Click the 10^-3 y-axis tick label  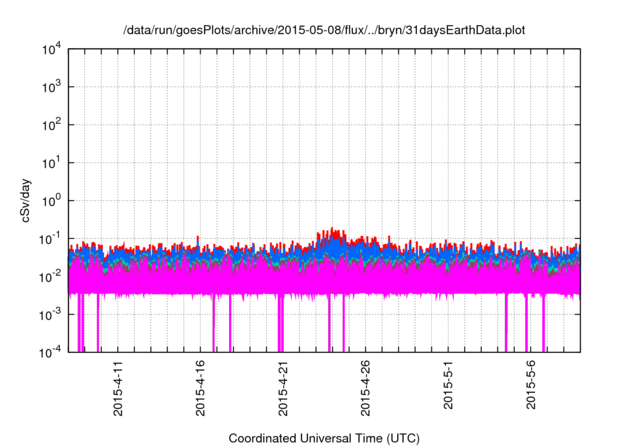tap(50, 315)
